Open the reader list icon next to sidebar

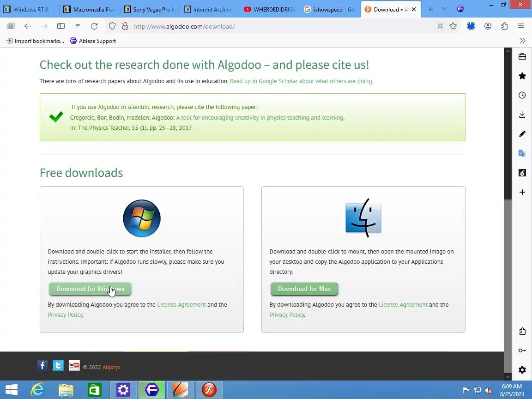click(78, 26)
